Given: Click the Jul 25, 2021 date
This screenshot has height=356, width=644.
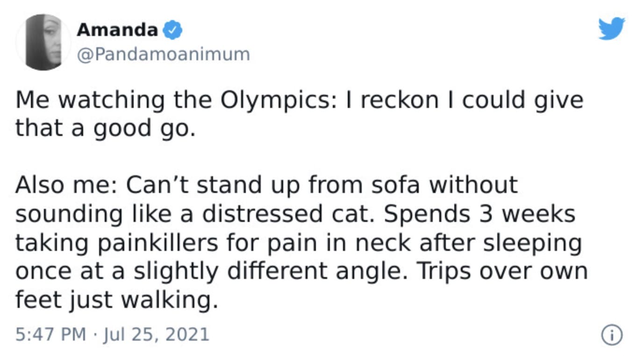Looking at the screenshot, I should point(155,335).
